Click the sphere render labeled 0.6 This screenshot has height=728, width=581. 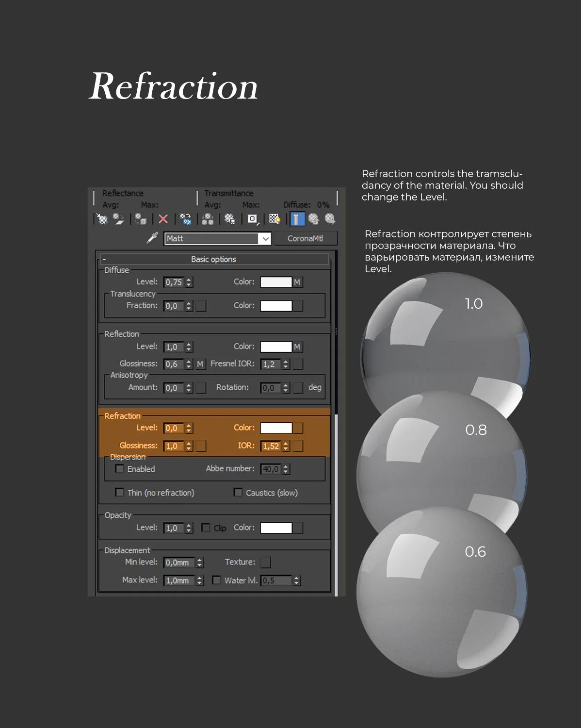[442, 592]
